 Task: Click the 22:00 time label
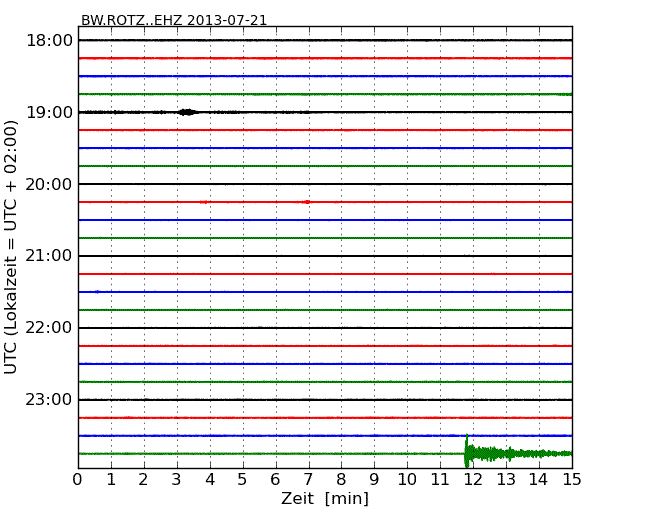(x=49, y=328)
